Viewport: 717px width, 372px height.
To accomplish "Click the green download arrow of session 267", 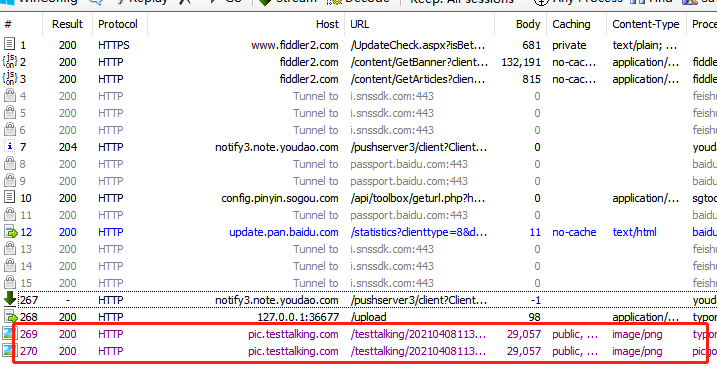I will [10, 298].
